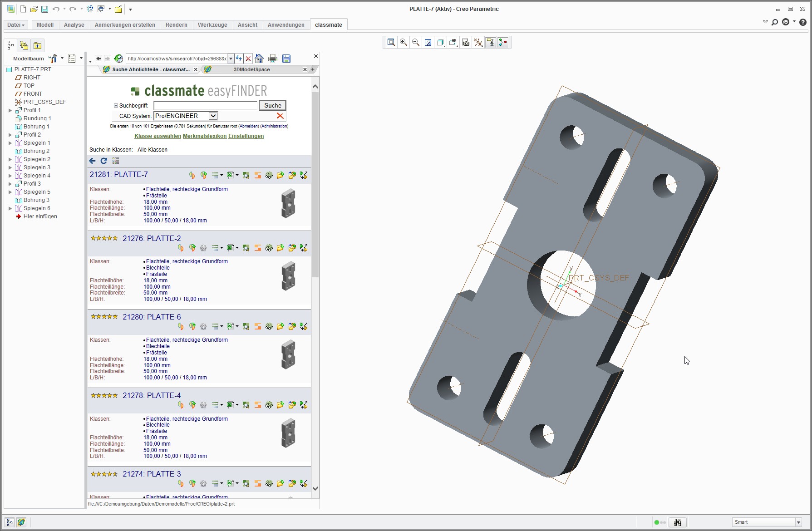Open the Saved Views camera icon

(x=466, y=42)
